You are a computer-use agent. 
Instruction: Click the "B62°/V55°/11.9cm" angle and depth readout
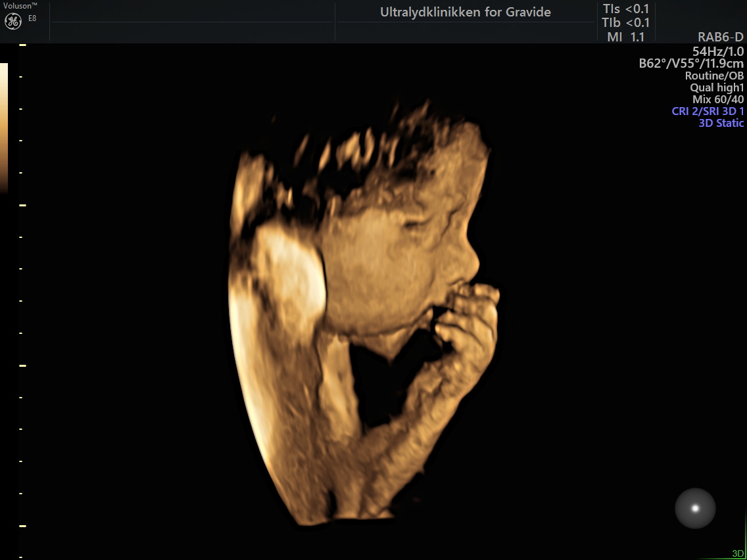click(691, 63)
